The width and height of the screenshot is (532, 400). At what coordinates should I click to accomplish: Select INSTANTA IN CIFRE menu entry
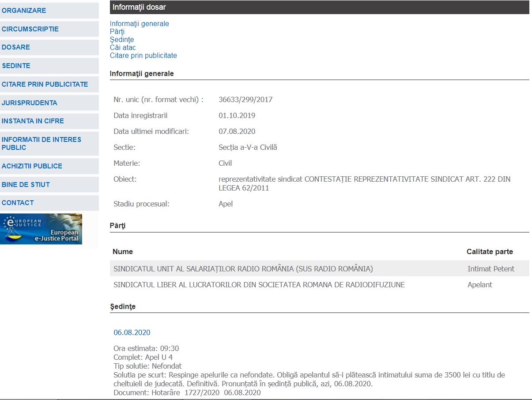point(33,121)
